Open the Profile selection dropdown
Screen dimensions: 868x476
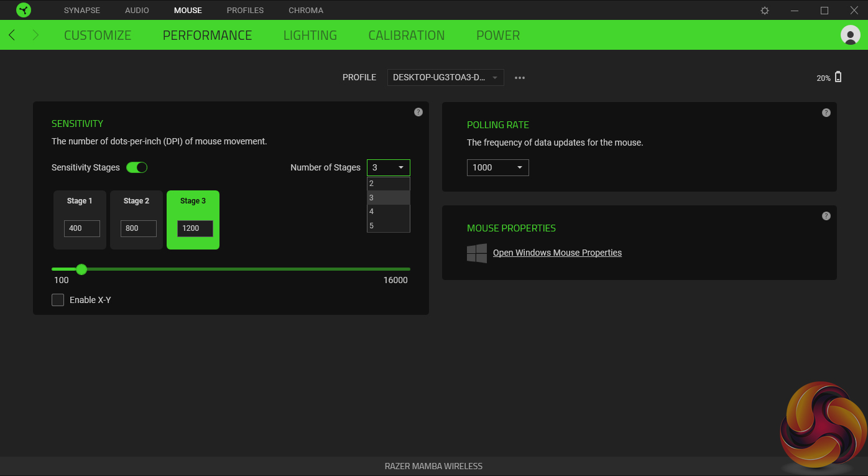[445, 78]
